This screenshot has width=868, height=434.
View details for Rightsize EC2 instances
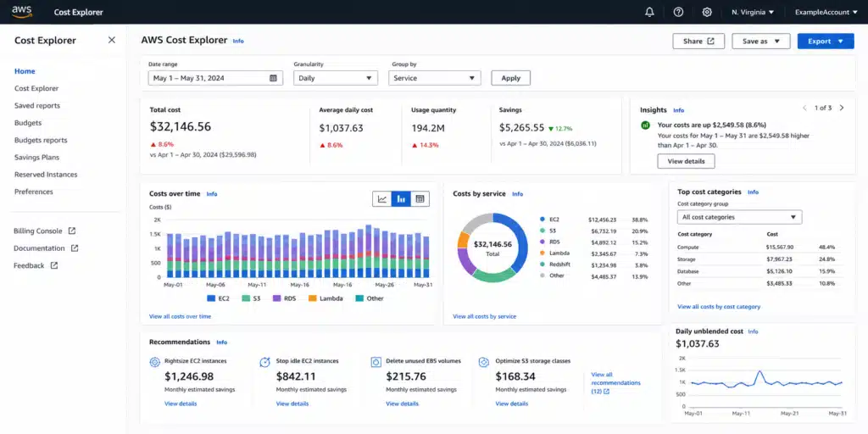click(x=181, y=403)
